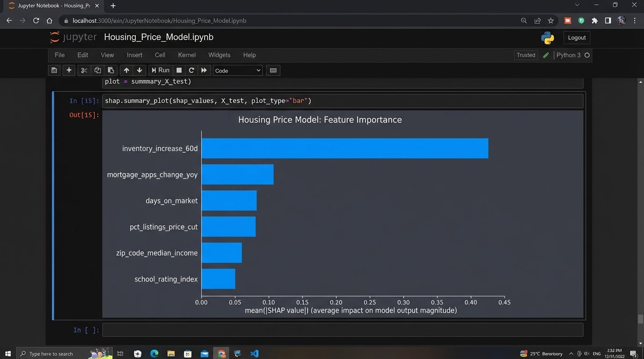
Task: Restart the kernel using the circular arrow icon
Action: [191, 70]
